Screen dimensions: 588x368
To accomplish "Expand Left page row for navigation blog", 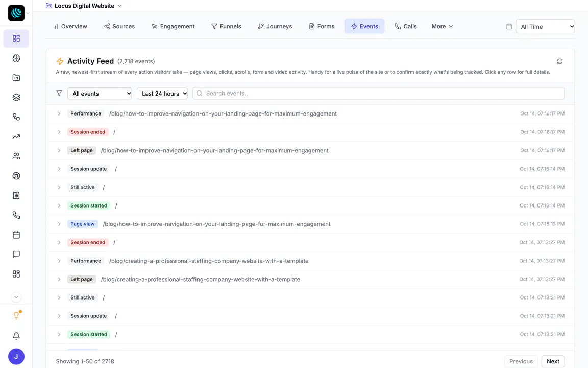I will click(x=310, y=151).
